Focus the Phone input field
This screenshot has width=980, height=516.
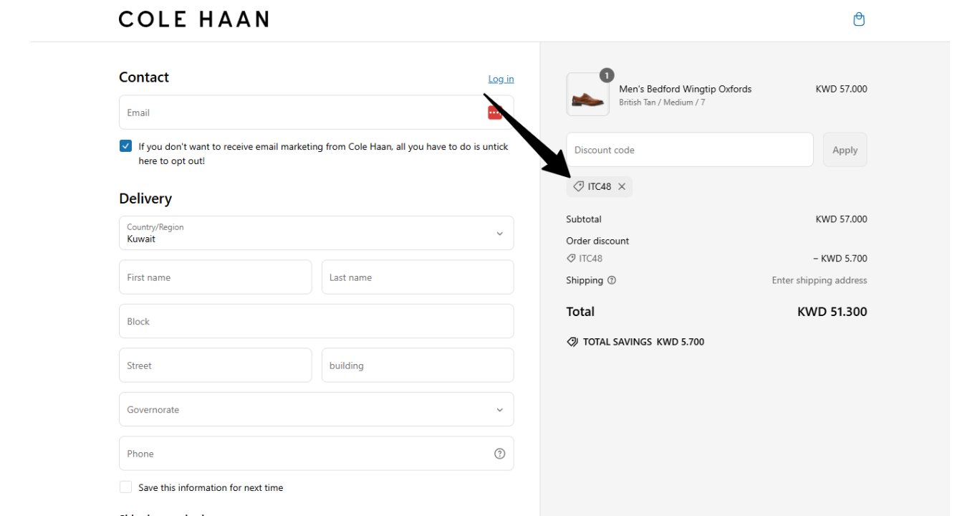click(316, 454)
